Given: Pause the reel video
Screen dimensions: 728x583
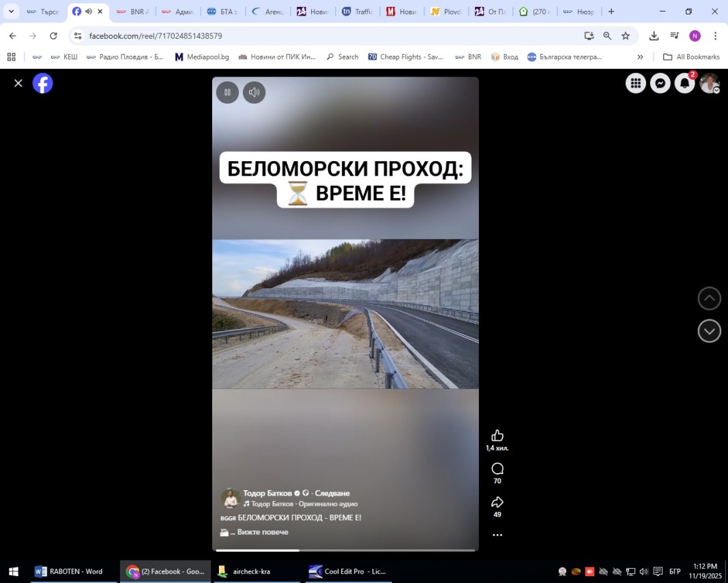Looking at the screenshot, I should pos(227,92).
